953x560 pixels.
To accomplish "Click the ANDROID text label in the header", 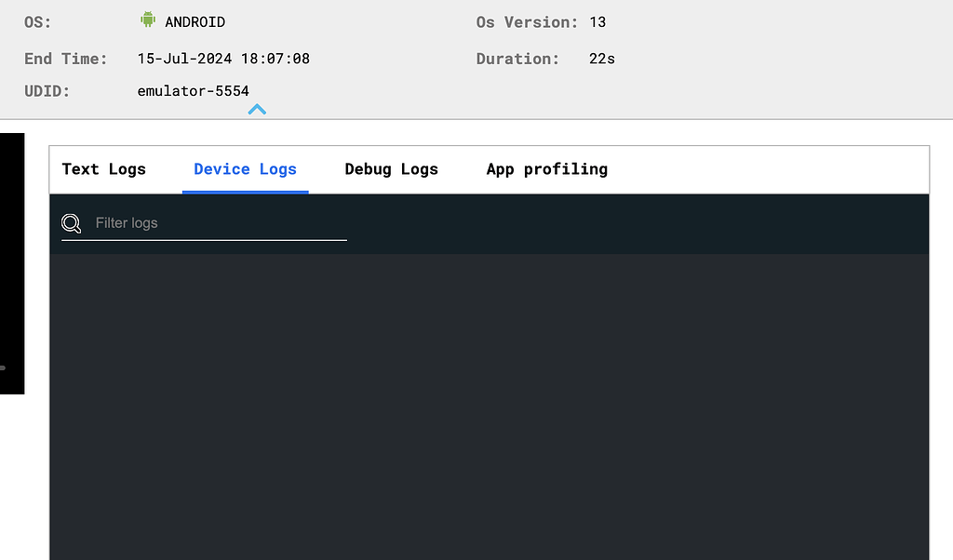I will [196, 20].
